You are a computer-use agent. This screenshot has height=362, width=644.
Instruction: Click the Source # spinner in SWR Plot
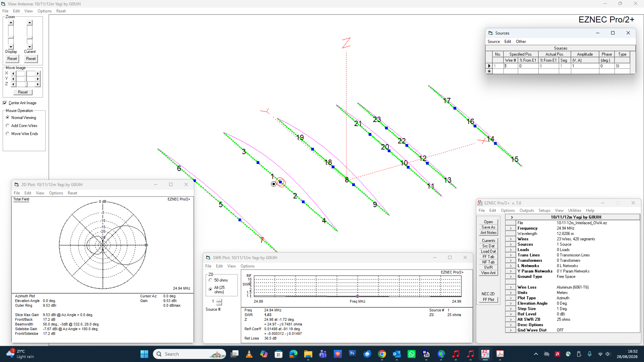[219, 302]
